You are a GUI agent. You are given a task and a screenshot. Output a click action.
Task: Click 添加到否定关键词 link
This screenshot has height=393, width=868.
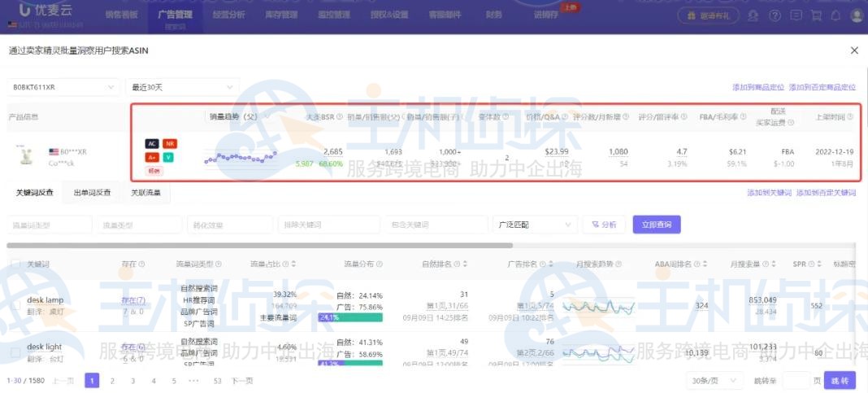tap(826, 193)
